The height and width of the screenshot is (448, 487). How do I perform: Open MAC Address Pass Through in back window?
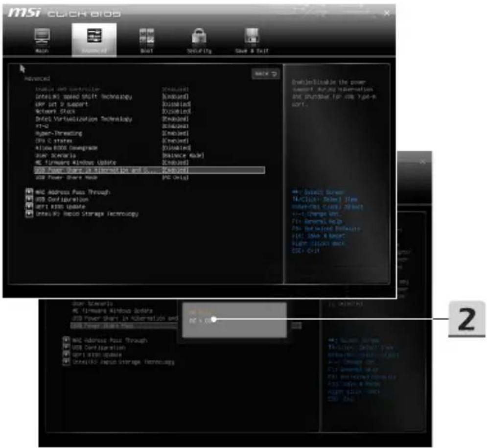[109, 340]
